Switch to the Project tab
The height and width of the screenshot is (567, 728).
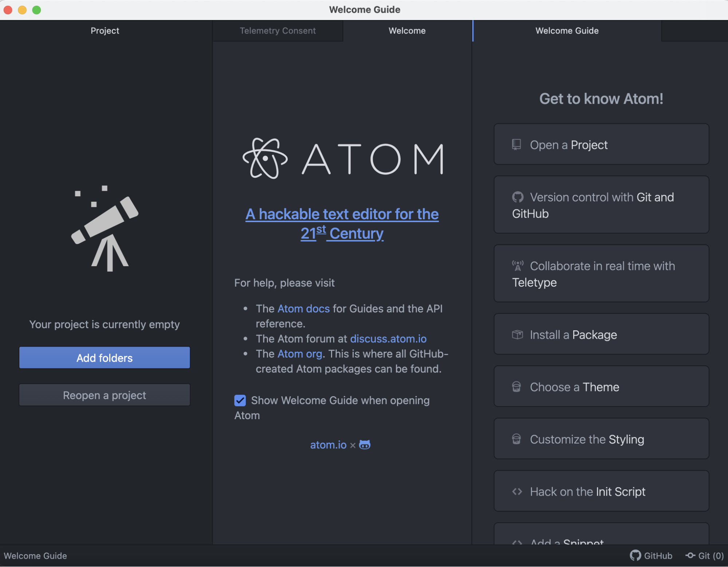pos(105,31)
